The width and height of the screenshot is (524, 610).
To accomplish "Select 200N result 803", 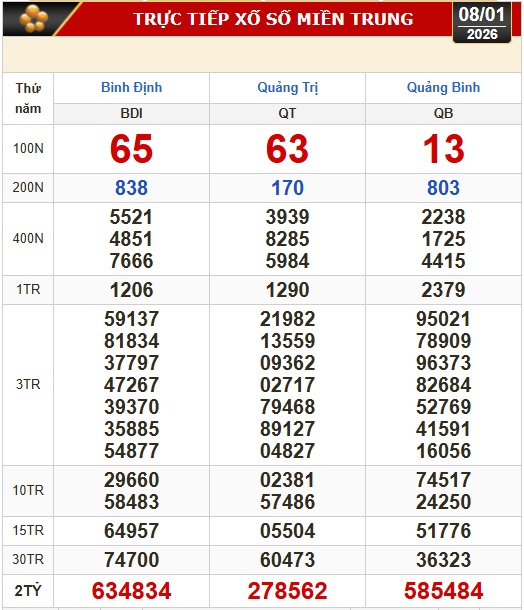I will [x=443, y=188].
